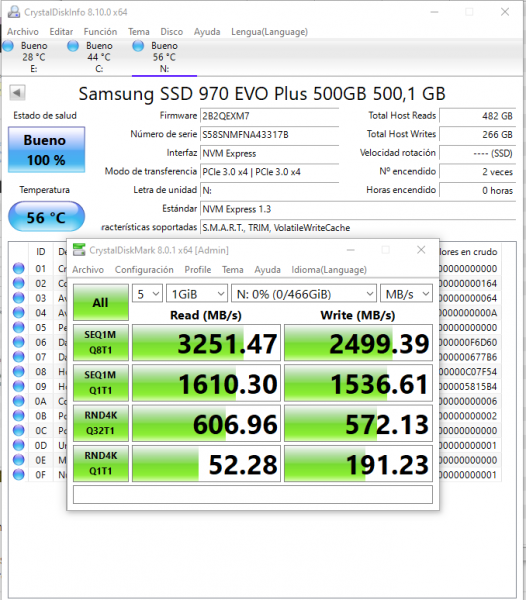Click status orb for attribute ID 0B
526x600 pixels.
(x=18, y=416)
